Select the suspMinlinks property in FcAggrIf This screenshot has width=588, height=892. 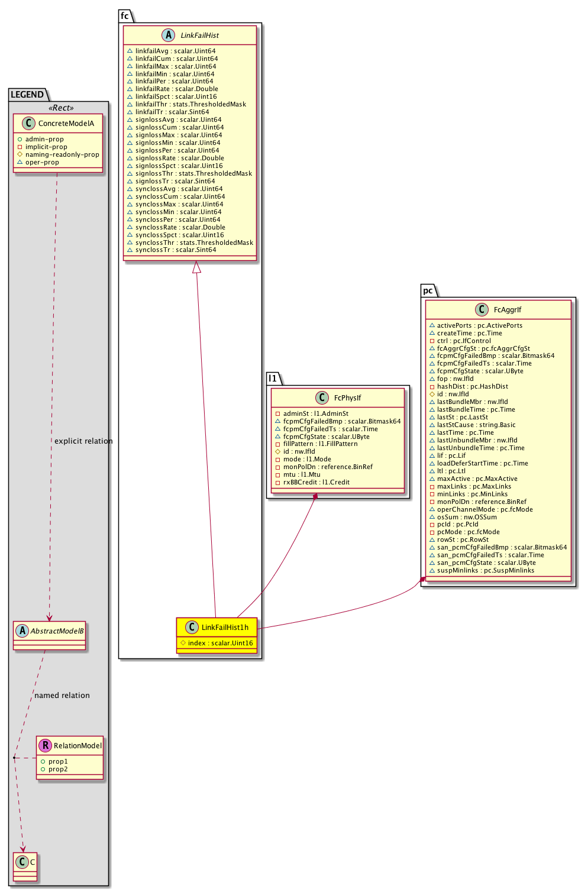coord(485,571)
